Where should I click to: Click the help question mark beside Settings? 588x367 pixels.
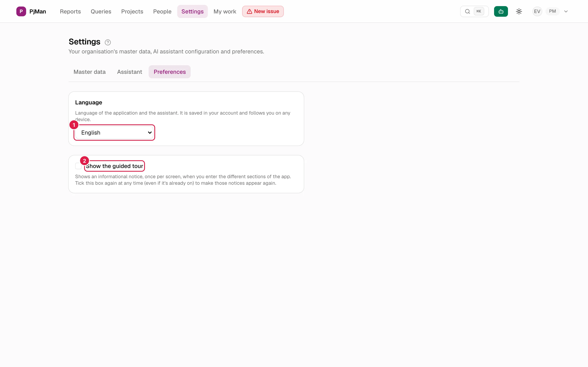point(108,42)
